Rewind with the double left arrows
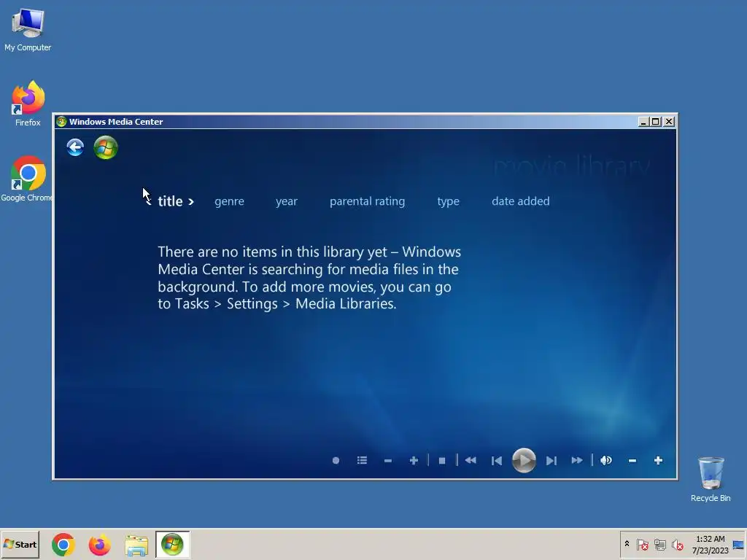 coord(471,461)
